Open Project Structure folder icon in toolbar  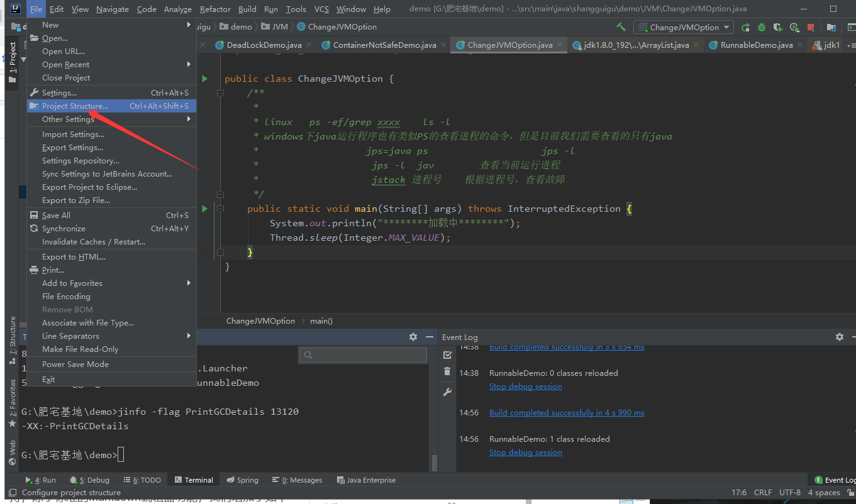(832, 27)
